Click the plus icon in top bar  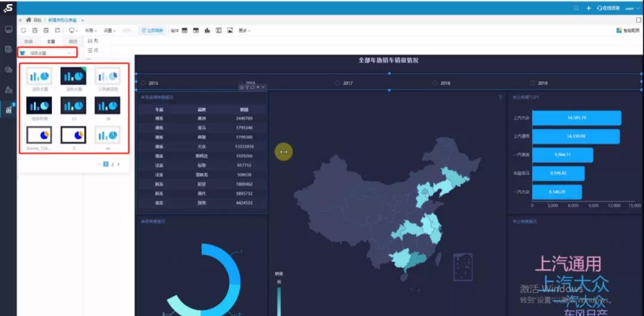tap(589, 8)
